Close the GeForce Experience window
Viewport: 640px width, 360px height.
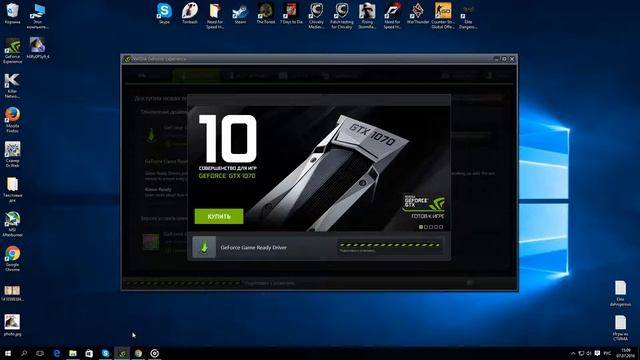point(512,59)
